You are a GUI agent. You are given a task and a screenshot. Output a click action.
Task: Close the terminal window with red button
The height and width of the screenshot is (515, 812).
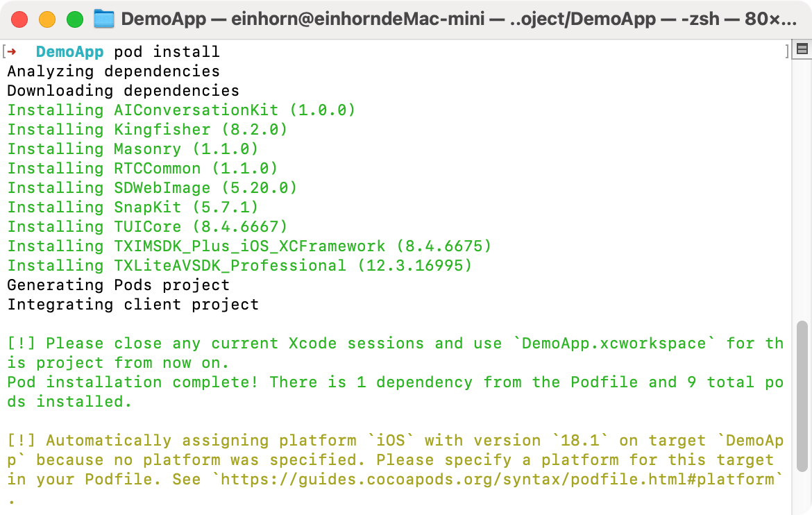point(19,19)
